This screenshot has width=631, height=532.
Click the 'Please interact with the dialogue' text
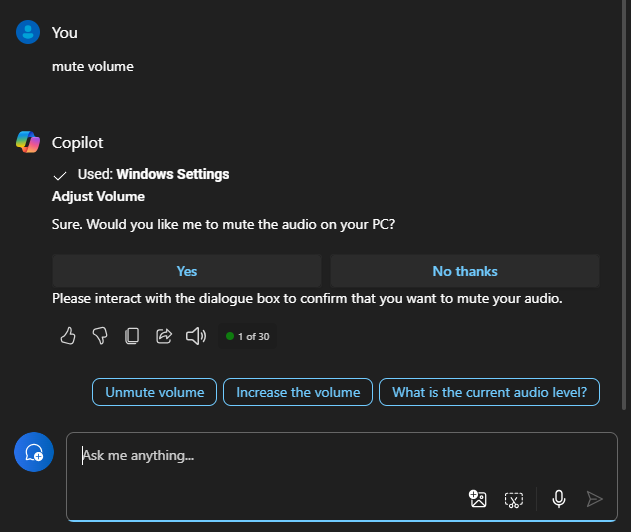(307, 299)
